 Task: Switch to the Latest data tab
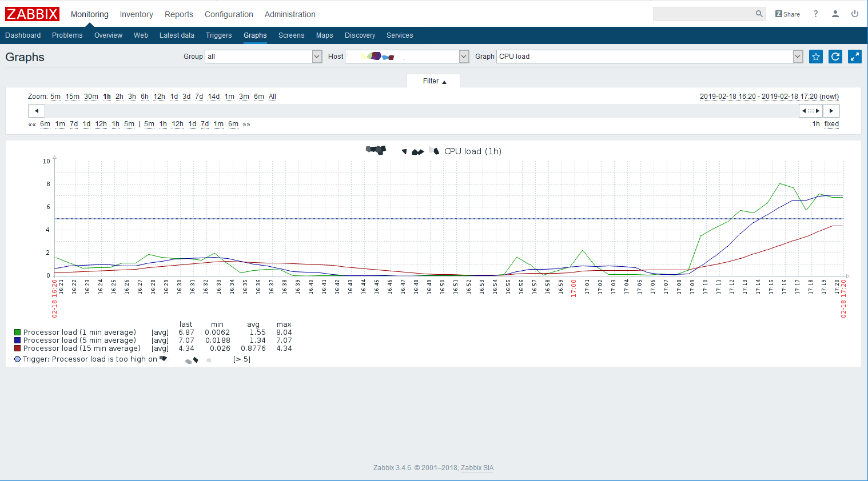point(177,35)
